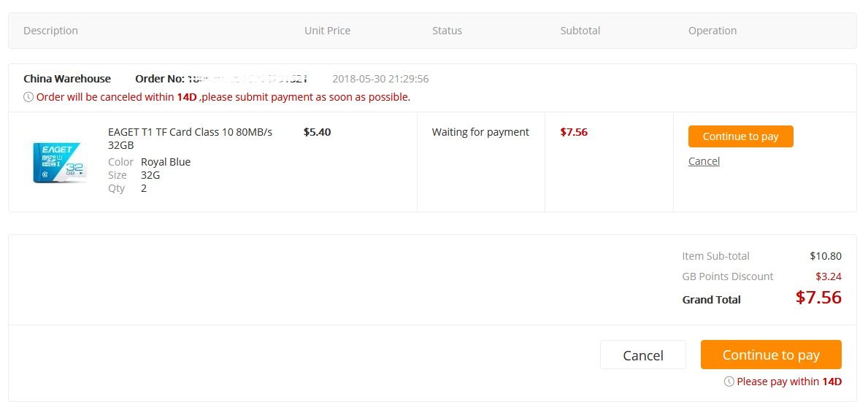The height and width of the screenshot is (410, 868).
Task: Click the clock icon beside cancellation notice
Action: (x=28, y=97)
